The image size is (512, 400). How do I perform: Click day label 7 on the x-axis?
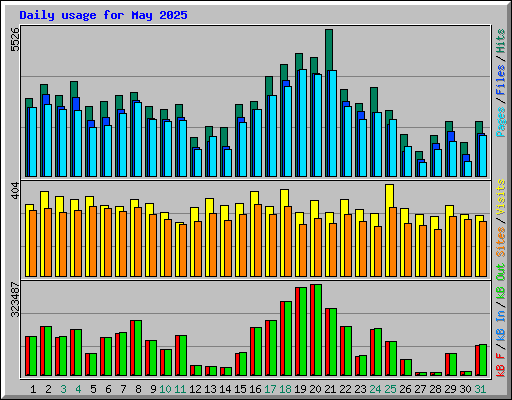click(123, 389)
